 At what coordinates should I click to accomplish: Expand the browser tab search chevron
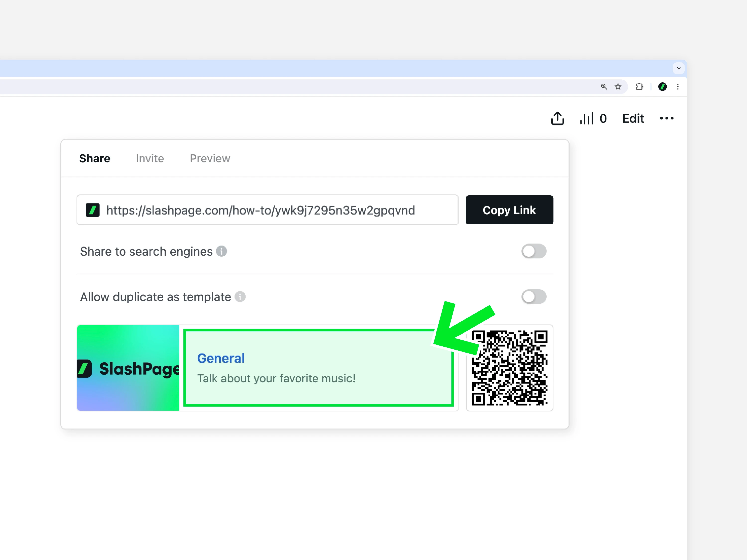tap(678, 68)
